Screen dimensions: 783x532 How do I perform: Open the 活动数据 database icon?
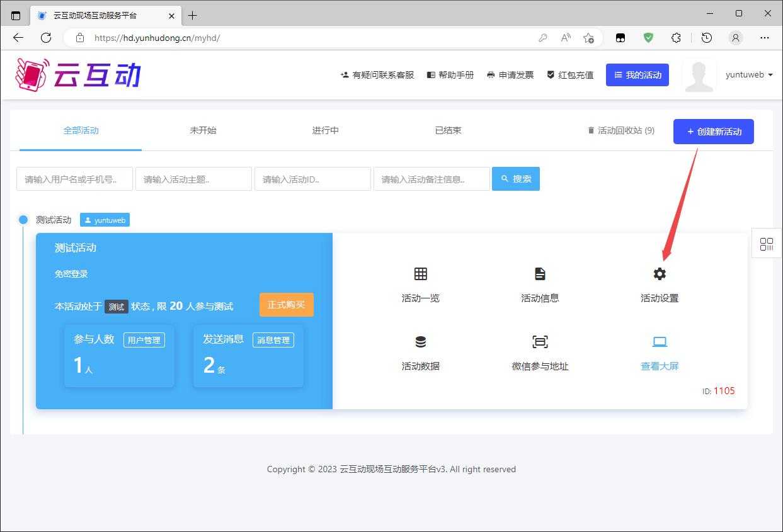(420, 342)
